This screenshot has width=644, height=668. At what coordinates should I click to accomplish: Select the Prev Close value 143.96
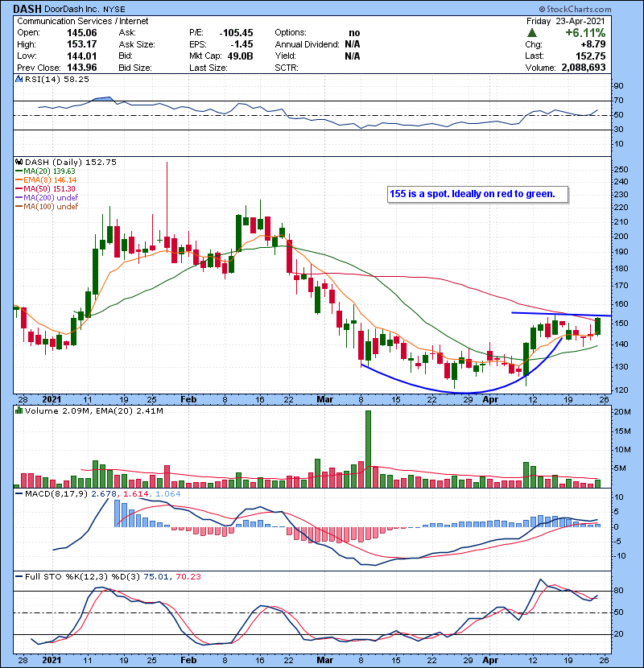coord(82,68)
